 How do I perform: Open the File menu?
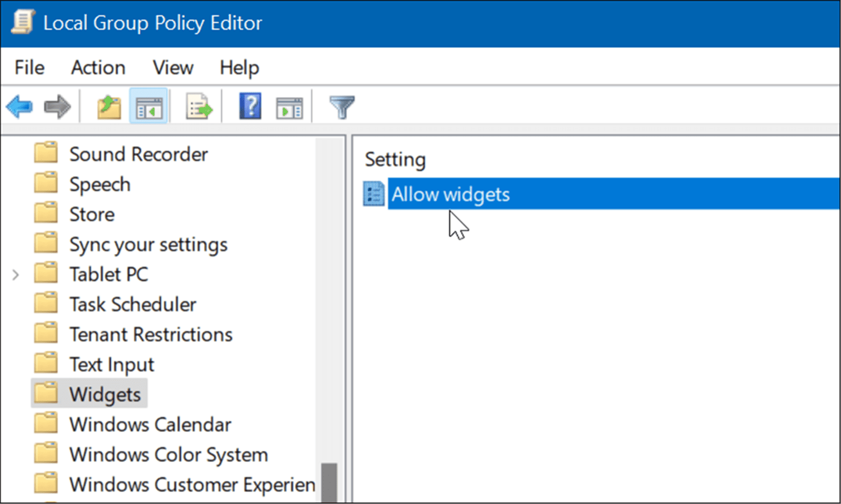(30, 68)
